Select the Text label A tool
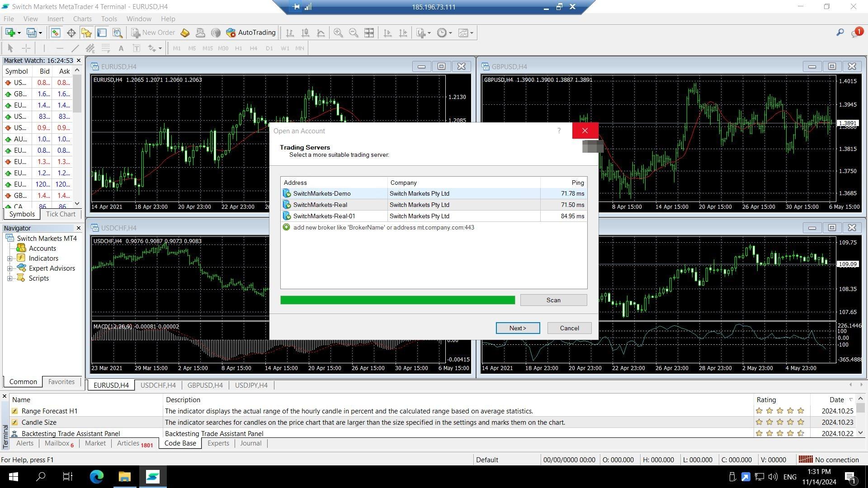The image size is (868, 488). pyautogui.click(x=121, y=48)
